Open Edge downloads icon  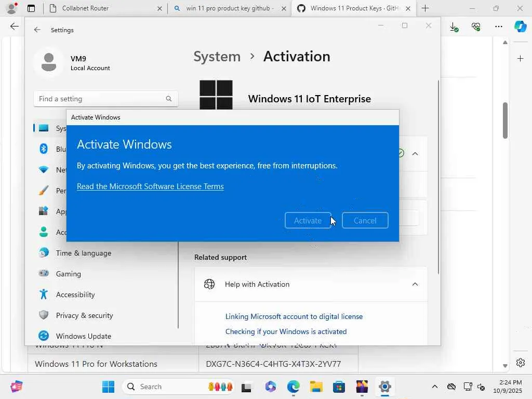tap(454, 27)
